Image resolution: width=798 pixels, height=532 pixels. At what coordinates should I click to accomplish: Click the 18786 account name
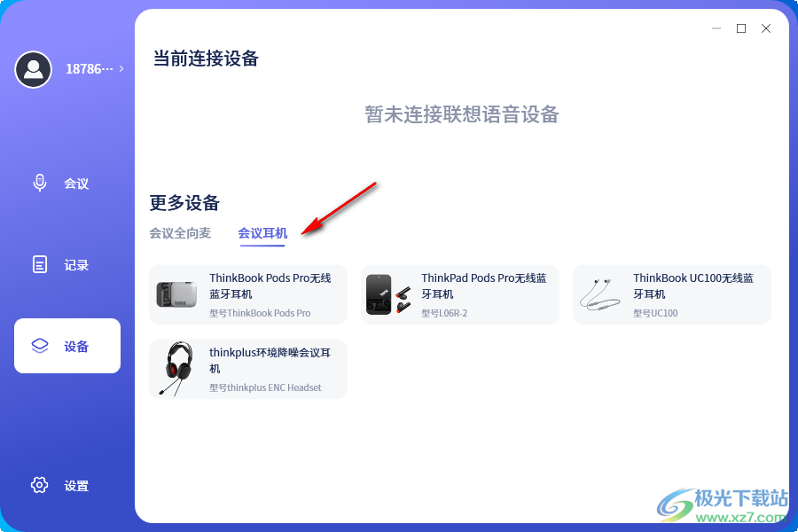[x=89, y=69]
